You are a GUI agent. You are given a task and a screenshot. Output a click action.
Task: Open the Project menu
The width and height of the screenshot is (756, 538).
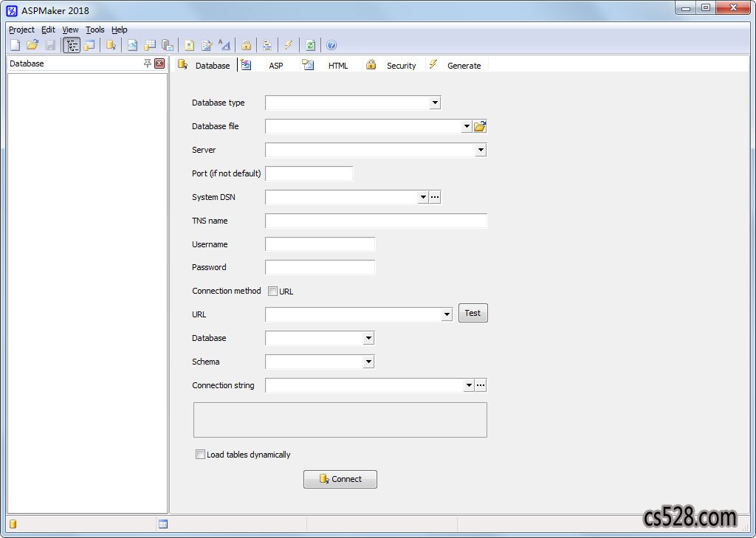pos(21,30)
